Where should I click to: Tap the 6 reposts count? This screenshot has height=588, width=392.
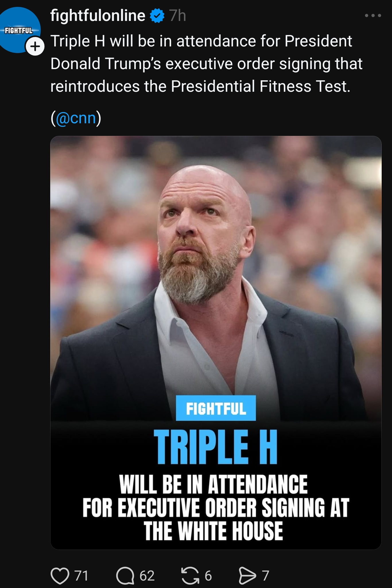coord(208,576)
